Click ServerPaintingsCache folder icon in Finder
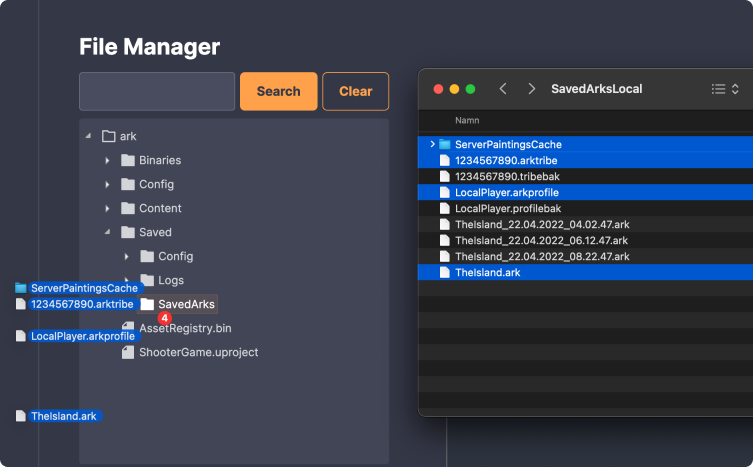 [445, 144]
